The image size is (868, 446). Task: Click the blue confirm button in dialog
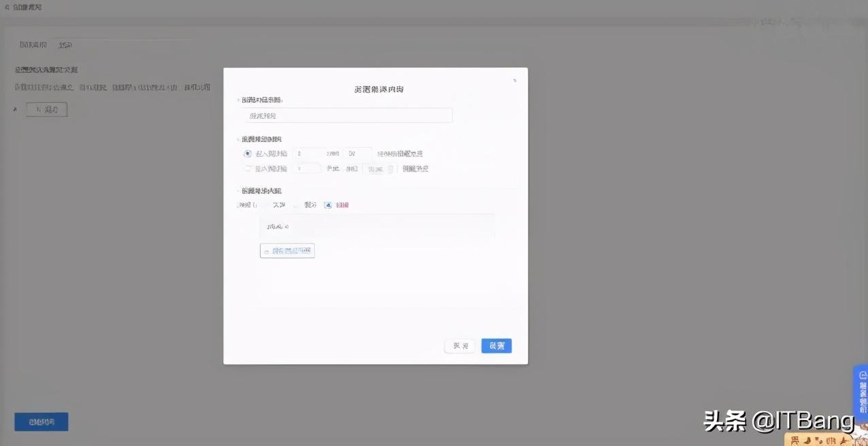(496, 346)
